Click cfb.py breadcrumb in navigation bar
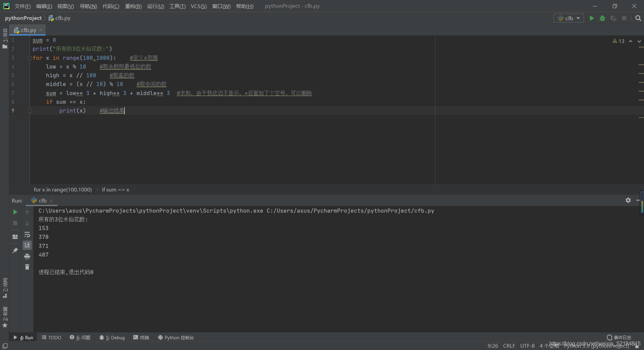The width and height of the screenshot is (644, 350). pos(60,18)
